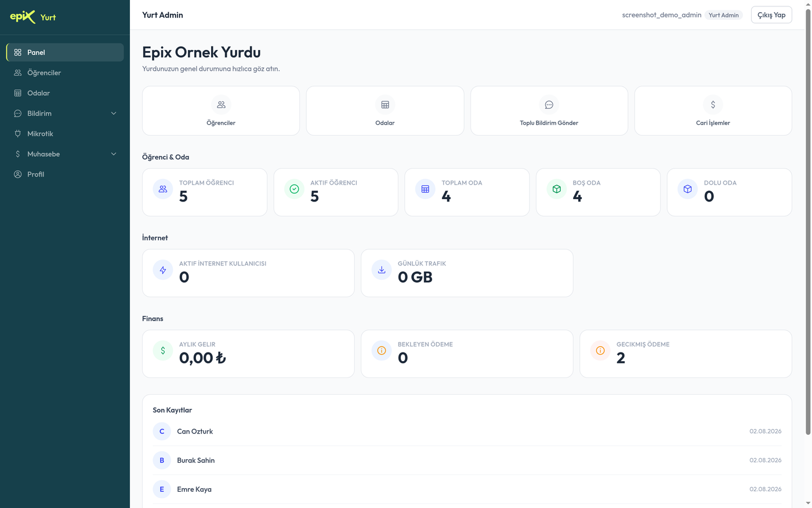Image resolution: width=812 pixels, height=508 pixels.
Task: Select the Burak Sahin recent record
Action: (467, 460)
